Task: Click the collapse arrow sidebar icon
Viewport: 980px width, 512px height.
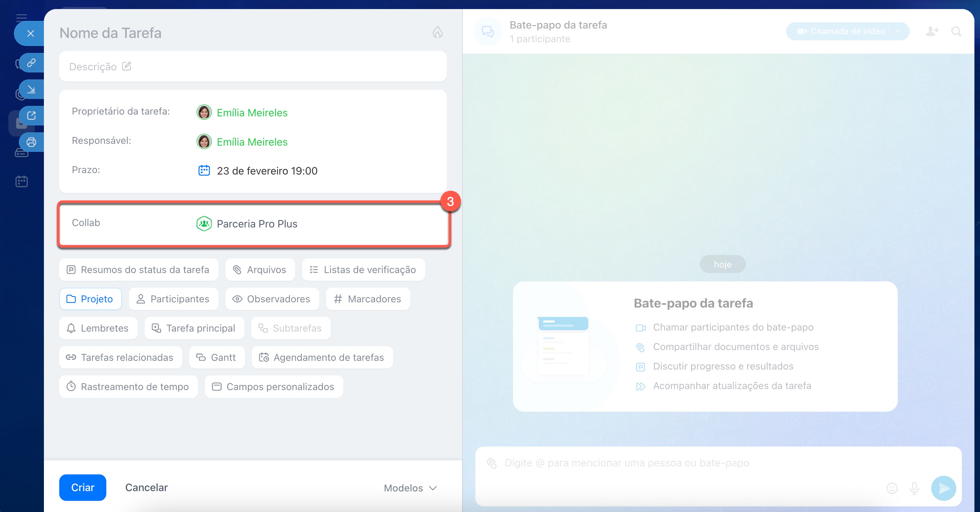Action: click(31, 89)
